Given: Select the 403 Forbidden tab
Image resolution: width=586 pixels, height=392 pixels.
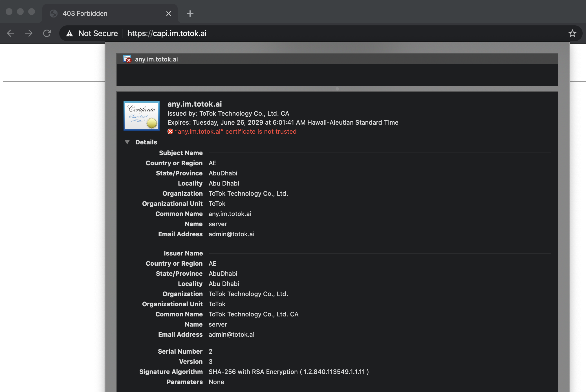Looking at the screenshot, I should [x=110, y=14].
